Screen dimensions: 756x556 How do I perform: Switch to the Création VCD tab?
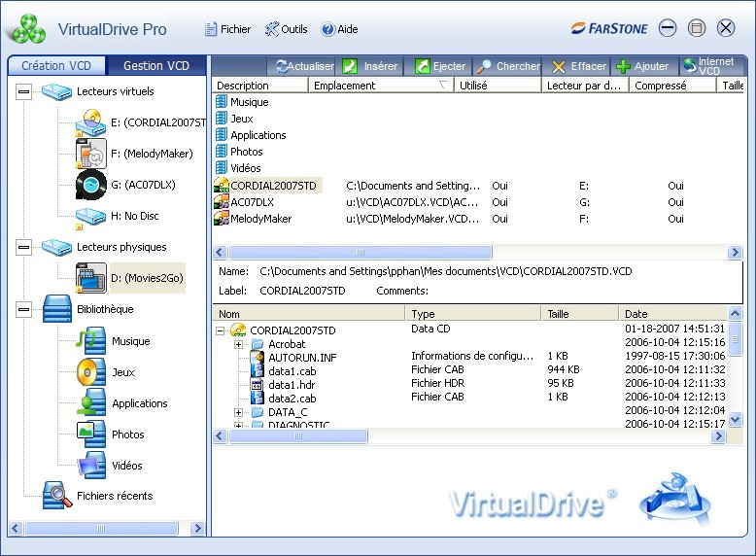(x=56, y=65)
